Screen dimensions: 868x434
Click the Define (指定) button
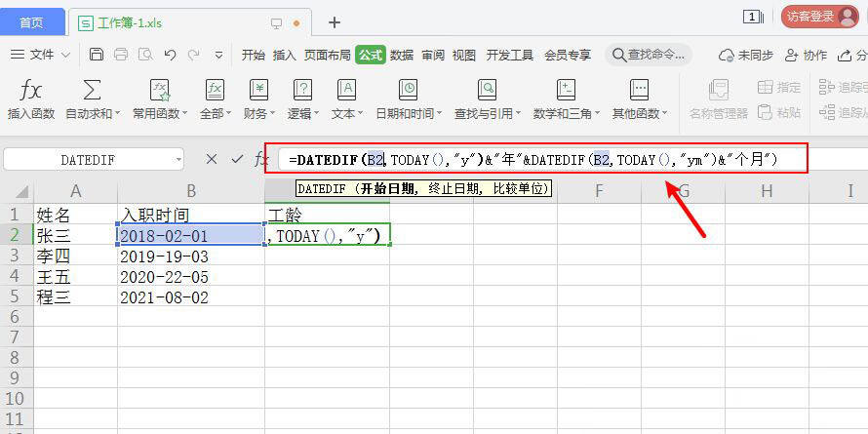point(779,87)
